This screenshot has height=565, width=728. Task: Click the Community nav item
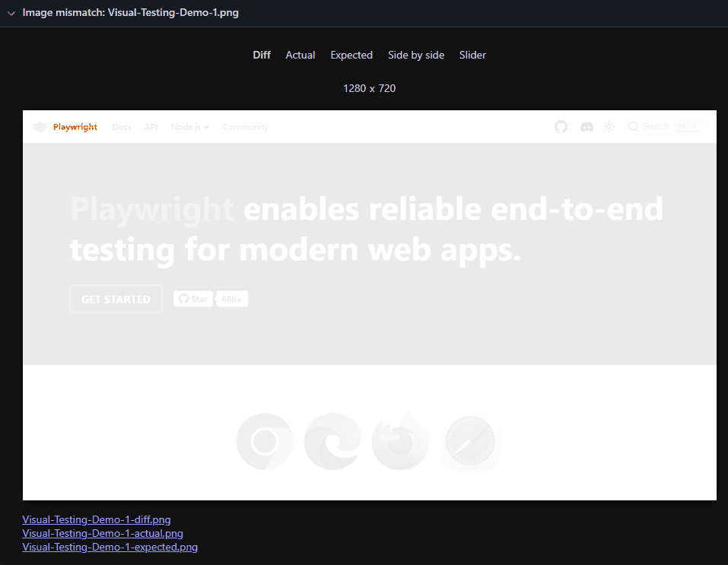pos(246,127)
